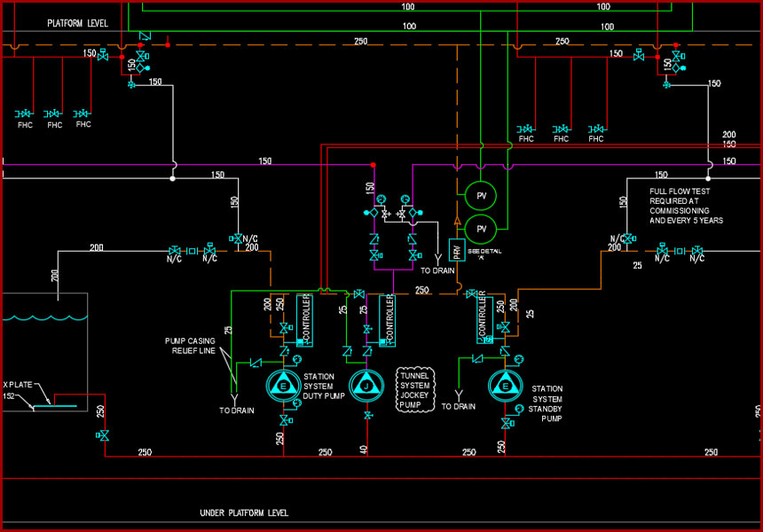
Task: Select the N/C valve on the white 200 tank line
Action: [x=174, y=251]
